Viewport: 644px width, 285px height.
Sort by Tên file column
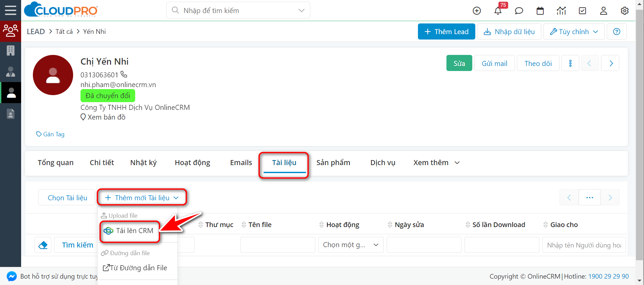257,225
